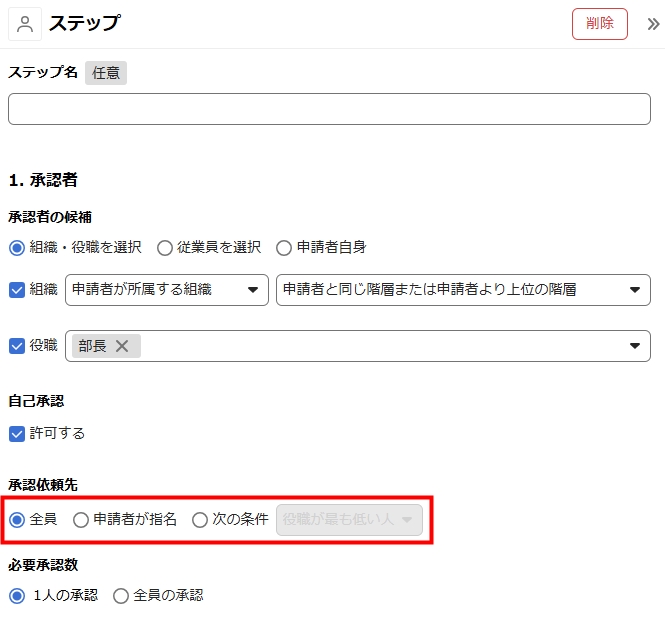The width and height of the screenshot is (665, 624).
Task: Uncheck the 組織 checkbox
Action: [17, 290]
